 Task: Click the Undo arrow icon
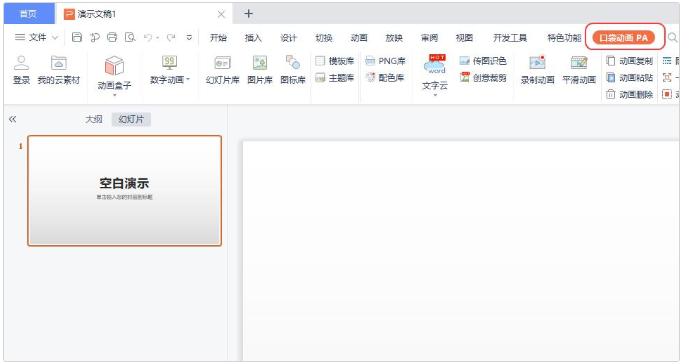pyautogui.click(x=148, y=37)
